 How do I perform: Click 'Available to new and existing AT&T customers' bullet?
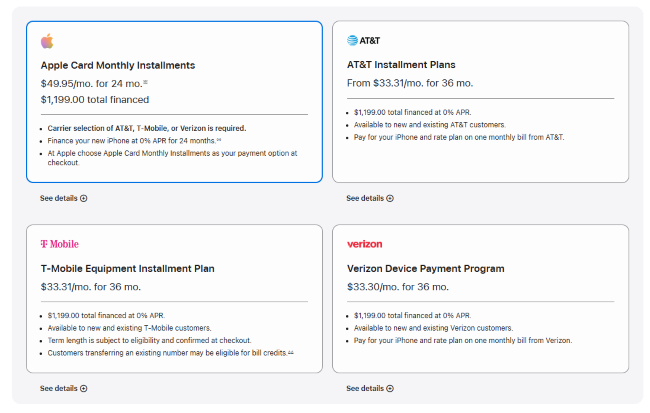pyautogui.click(x=429, y=124)
